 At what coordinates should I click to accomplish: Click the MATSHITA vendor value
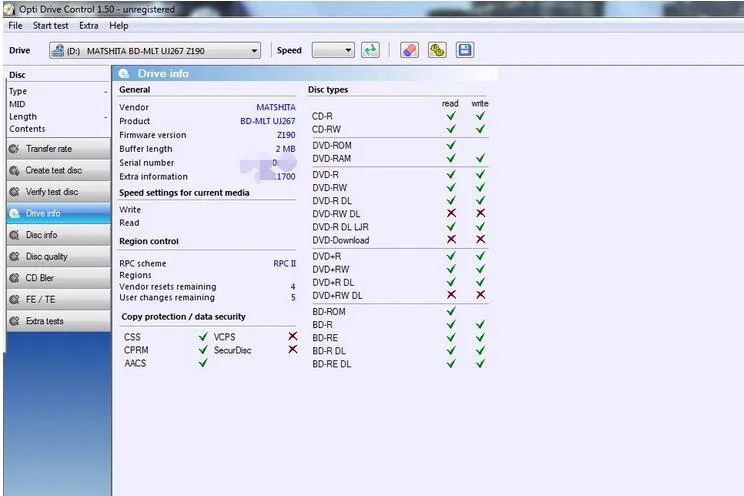(x=276, y=107)
